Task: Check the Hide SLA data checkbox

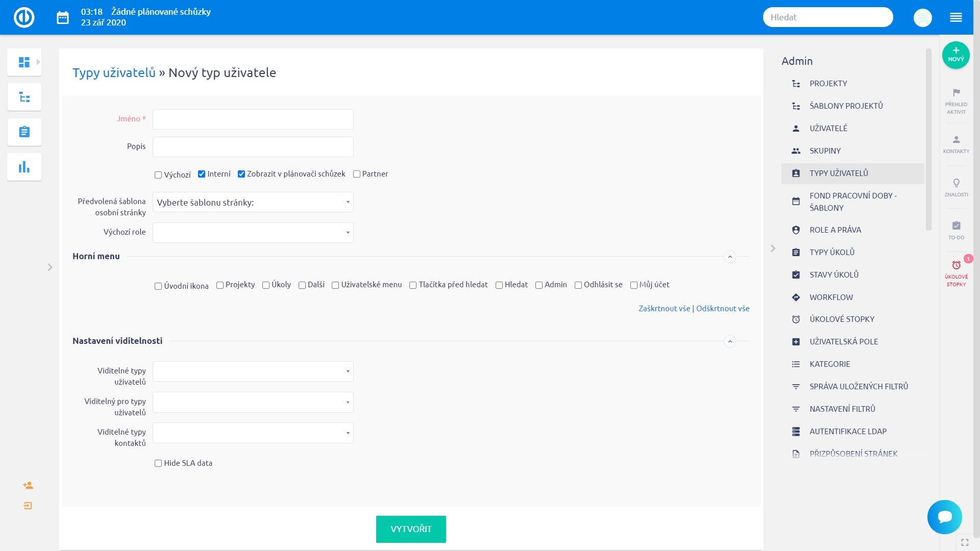Action: [x=158, y=463]
